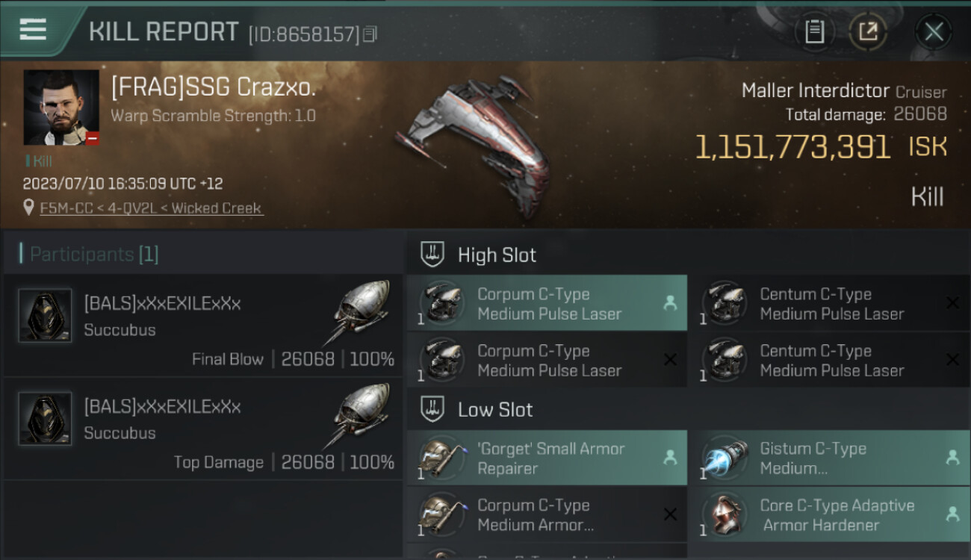Click the share export icon
971x560 pixels.
click(868, 32)
